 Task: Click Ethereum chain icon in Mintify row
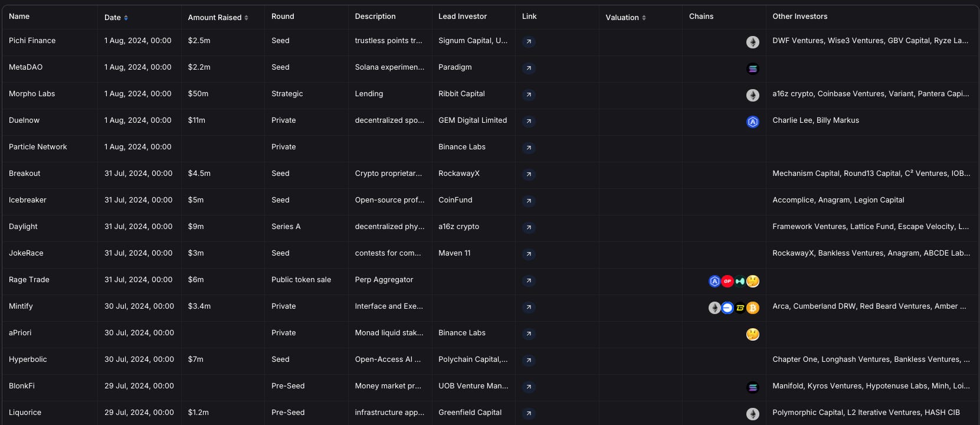(x=714, y=308)
